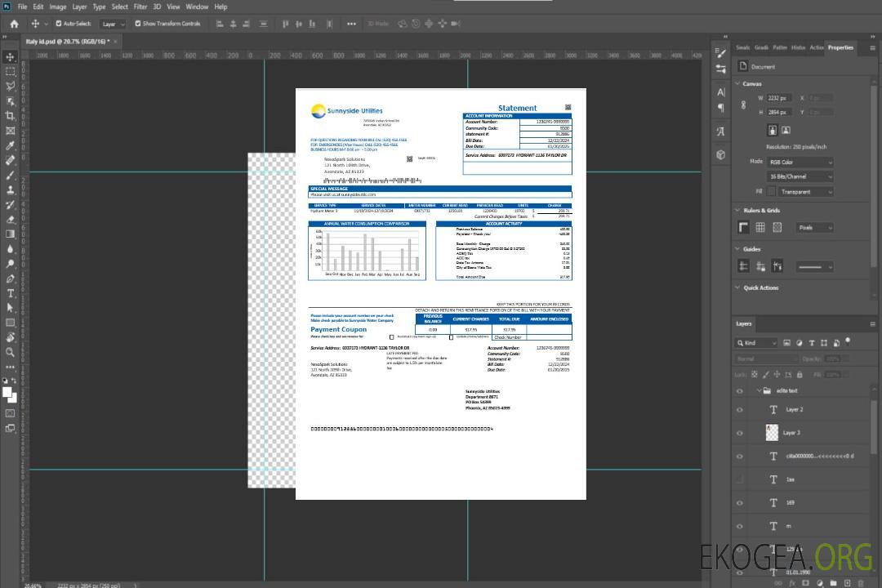Viewport: 882px width, 588px height.
Task: Select the Rectangular Marquee tool
Action: (x=10, y=72)
